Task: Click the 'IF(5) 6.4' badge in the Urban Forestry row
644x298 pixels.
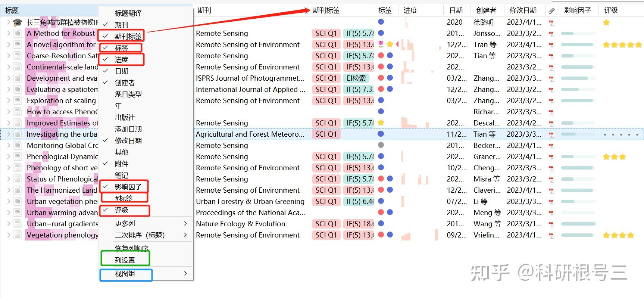Action: pos(359,201)
